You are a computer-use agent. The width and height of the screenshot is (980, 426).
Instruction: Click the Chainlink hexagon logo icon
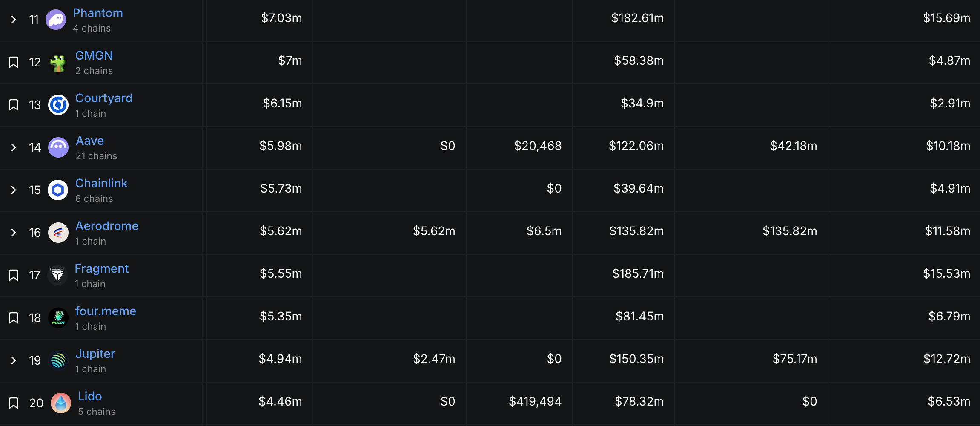tap(58, 190)
